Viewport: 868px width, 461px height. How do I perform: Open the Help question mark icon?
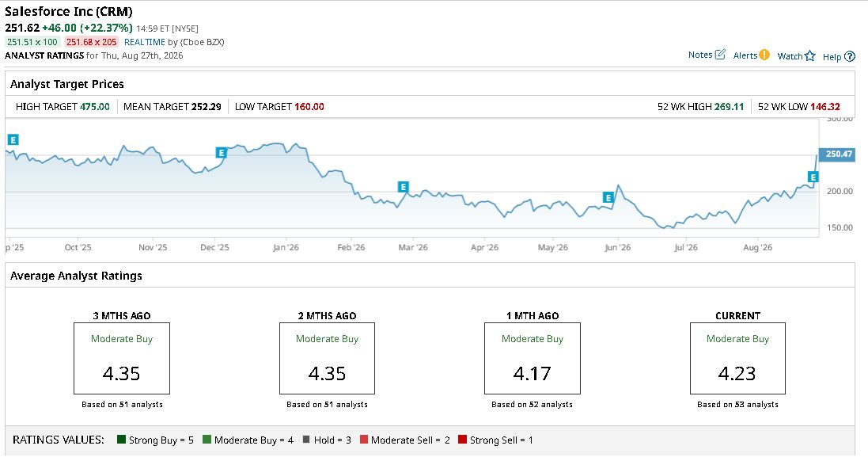850,56
